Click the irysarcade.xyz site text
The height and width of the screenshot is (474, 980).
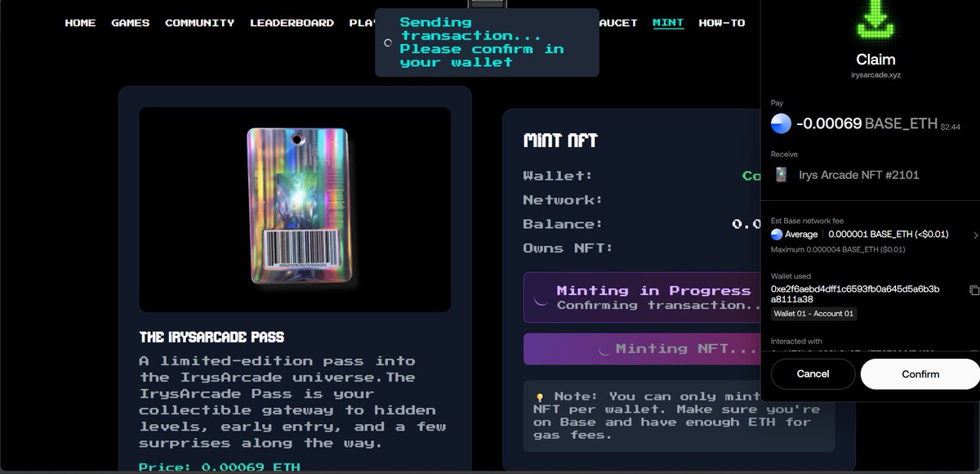tap(875, 74)
